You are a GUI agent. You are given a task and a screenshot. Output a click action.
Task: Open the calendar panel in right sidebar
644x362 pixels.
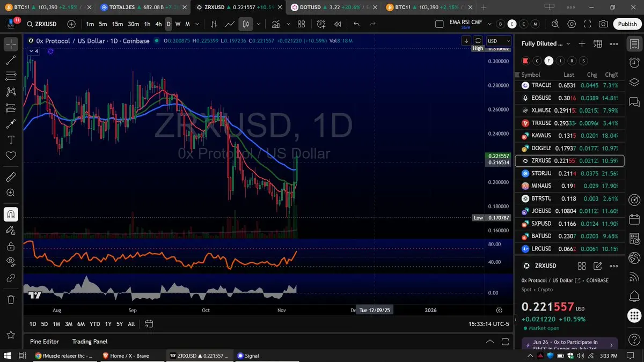tap(634, 219)
